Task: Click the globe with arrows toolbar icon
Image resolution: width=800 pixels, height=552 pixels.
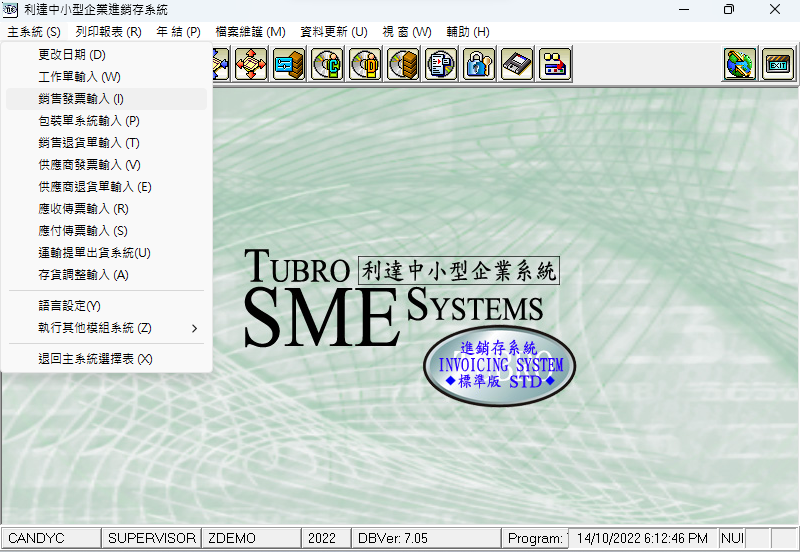Action: pos(739,64)
